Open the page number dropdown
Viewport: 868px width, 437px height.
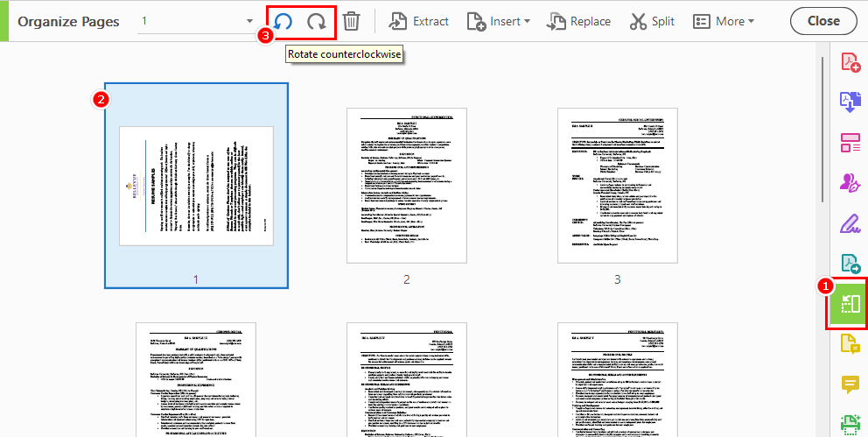click(249, 22)
